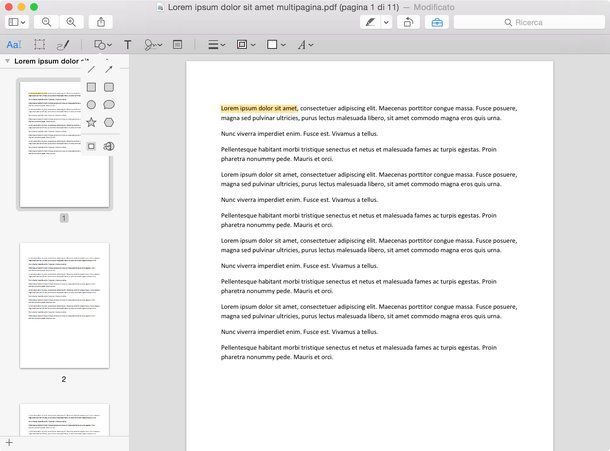Choose the mask highlight shape
Image resolution: width=610 pixels, height=451 pixels.
tap(91, 146)
